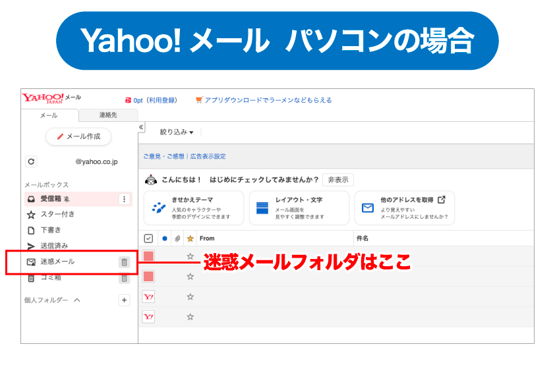
Task: Switch to the 連絡先 tab
Action: [x=108, y=115]
